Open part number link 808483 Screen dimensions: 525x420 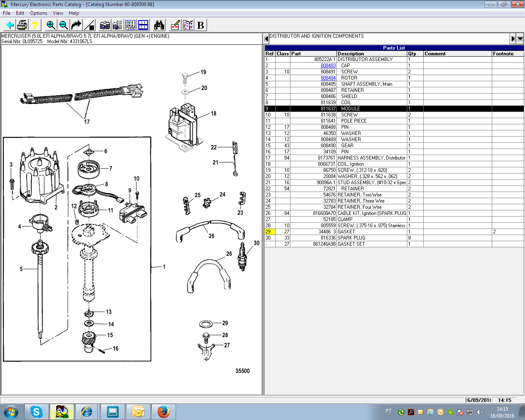(x=328, y=66)
